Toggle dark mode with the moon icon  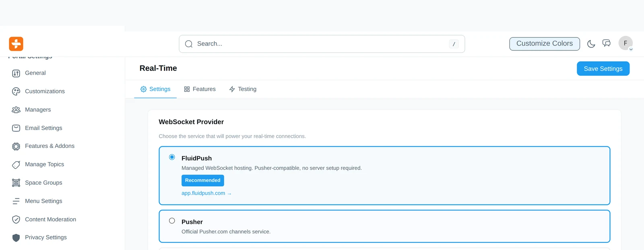click(591, 44)
